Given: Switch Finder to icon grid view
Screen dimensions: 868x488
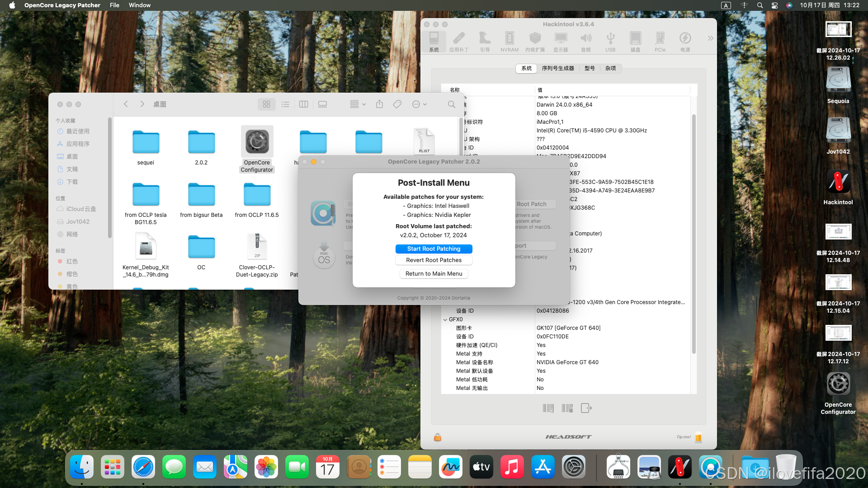Looking at the screenshot, I should 266,104.
